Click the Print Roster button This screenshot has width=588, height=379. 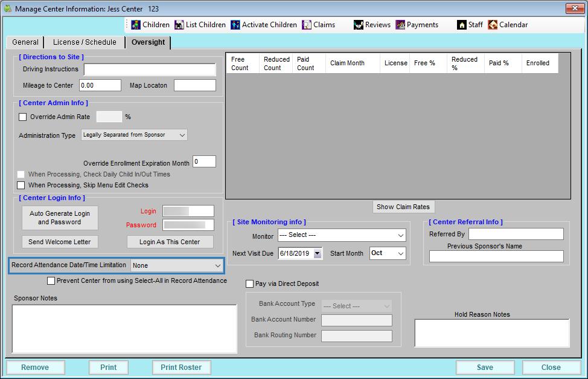click(182, 368)
